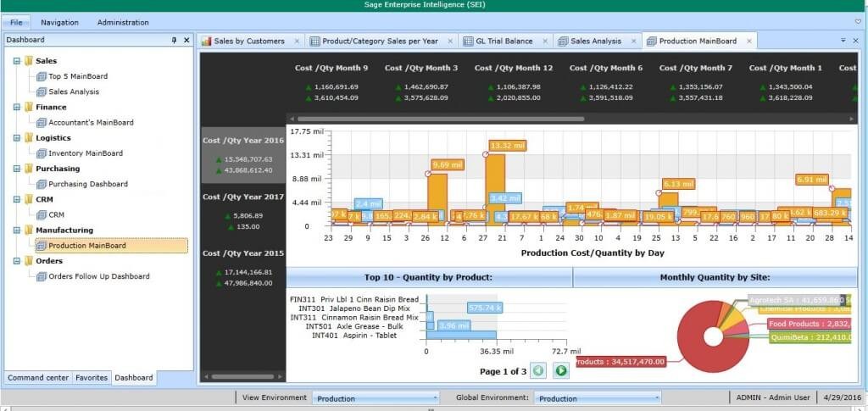Collapse the Orders tree node
Screen dimensions: 868x411
click(x=17, y=261)
